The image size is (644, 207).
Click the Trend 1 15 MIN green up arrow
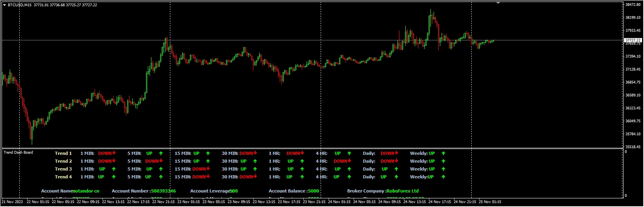pyautogui.click(x=208, y=153)
